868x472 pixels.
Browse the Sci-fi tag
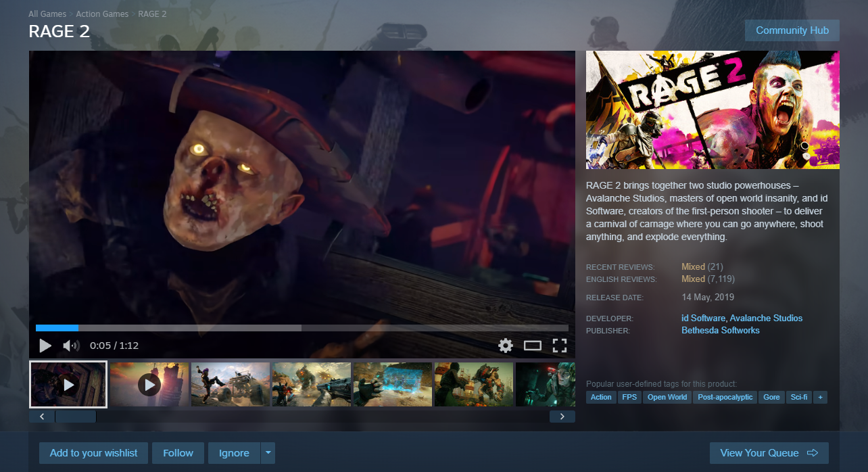(799, 398)
